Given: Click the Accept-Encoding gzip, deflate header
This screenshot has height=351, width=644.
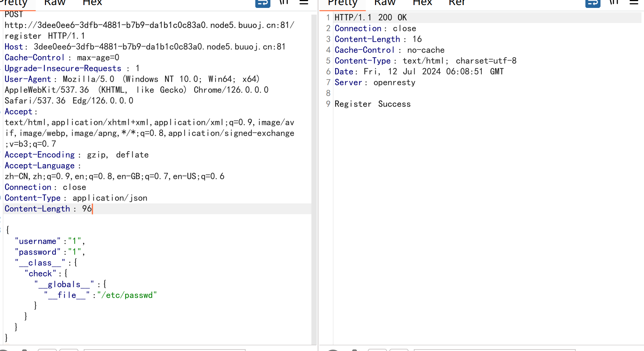Looking at the screenshot, I should click(x=77, y=155).
